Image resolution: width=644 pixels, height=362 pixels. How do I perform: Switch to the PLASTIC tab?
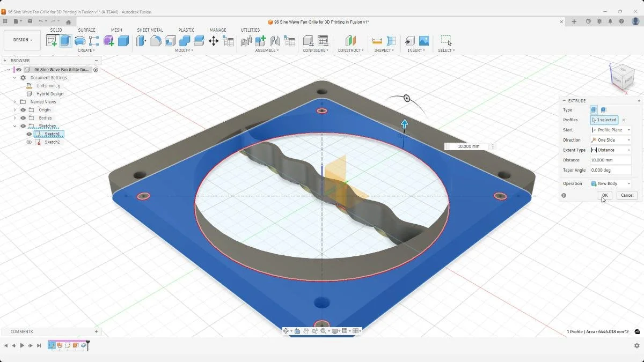(186, 30)
